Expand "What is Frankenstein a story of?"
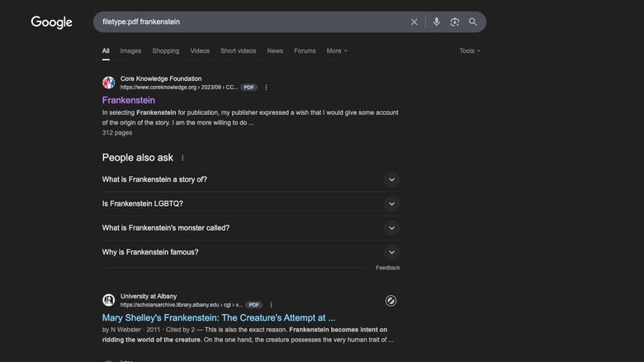 (x=391, y=179)
